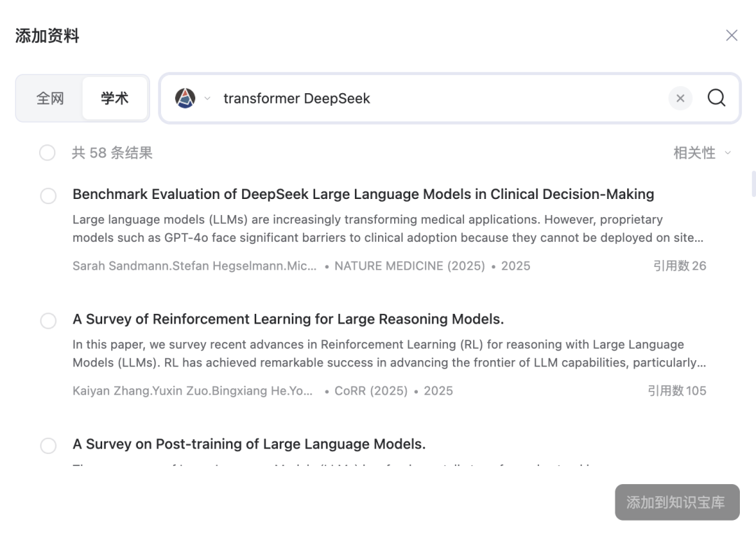Click 引用数 105 citation count
The width and height of the screenshot is (756, 536).
[676, 391]
